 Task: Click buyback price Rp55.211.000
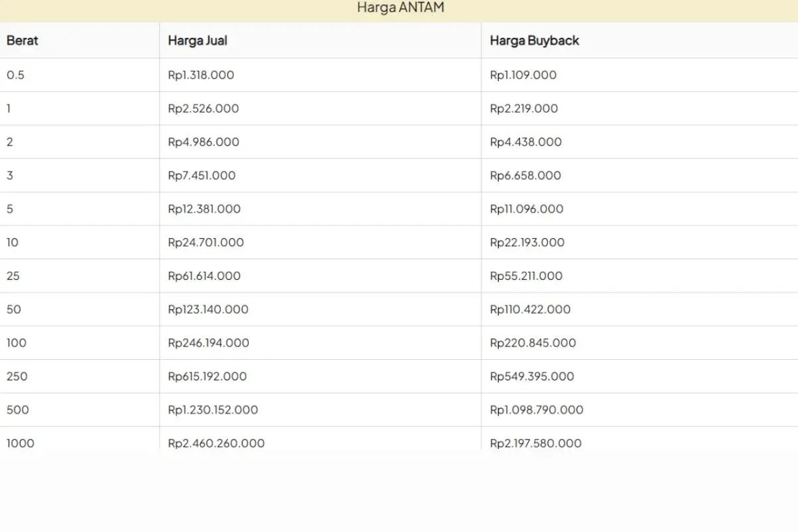pyautogui.click(x=526, y=276)
